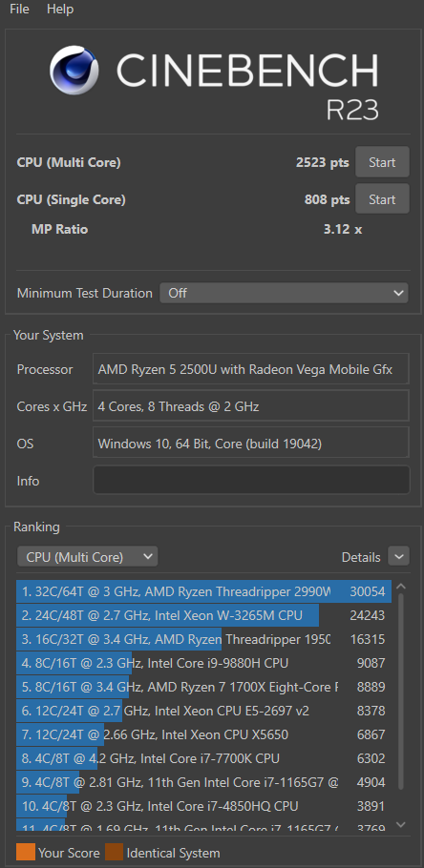Click the scroll up arrow in Ranking list
This screenshot has height=868, width=424.
point(401,588)
